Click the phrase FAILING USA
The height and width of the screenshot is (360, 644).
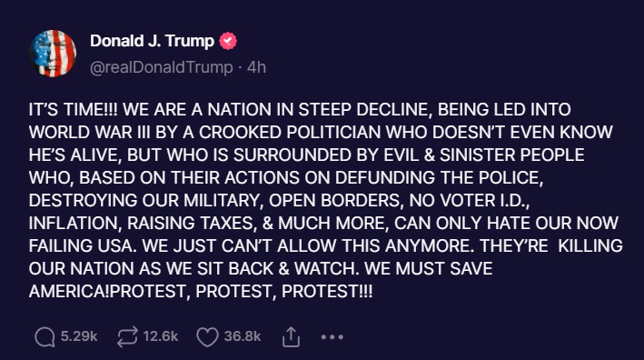(81, 245)
